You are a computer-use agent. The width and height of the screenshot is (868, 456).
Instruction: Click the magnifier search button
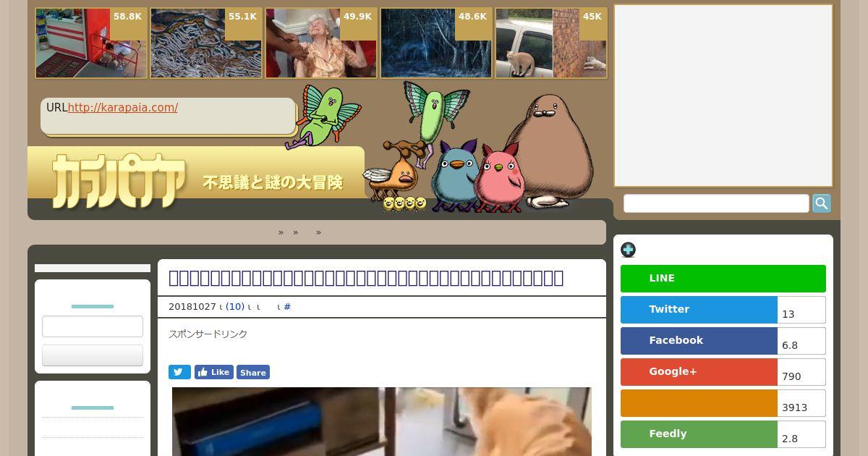point(822,203)
